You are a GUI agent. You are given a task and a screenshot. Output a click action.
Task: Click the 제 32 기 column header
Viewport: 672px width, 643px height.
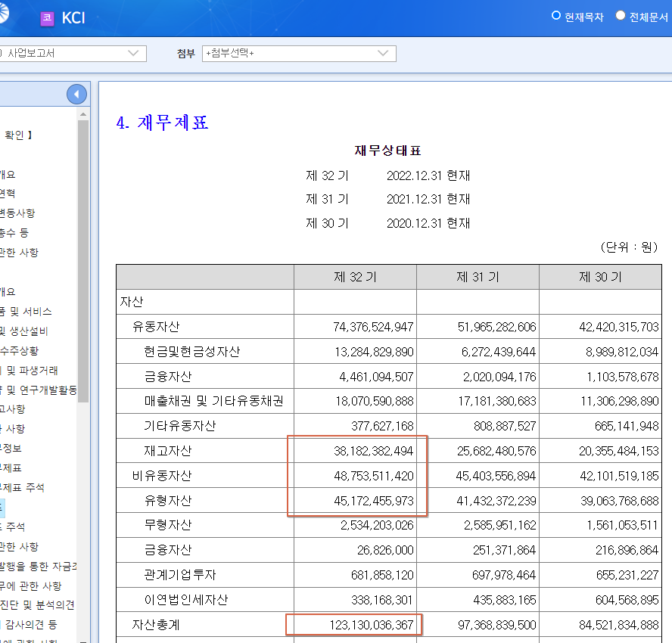(x=355, y=277)
